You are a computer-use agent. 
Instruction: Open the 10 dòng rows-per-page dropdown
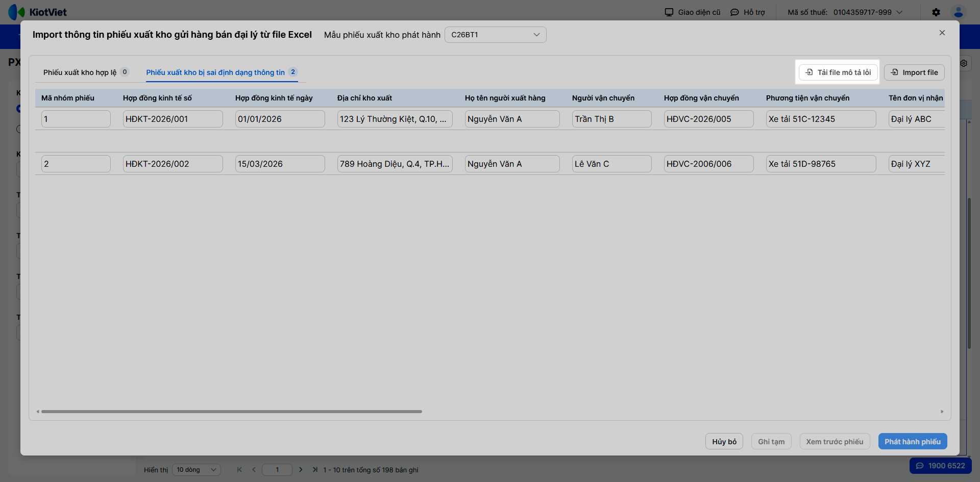tap(197, 470)
